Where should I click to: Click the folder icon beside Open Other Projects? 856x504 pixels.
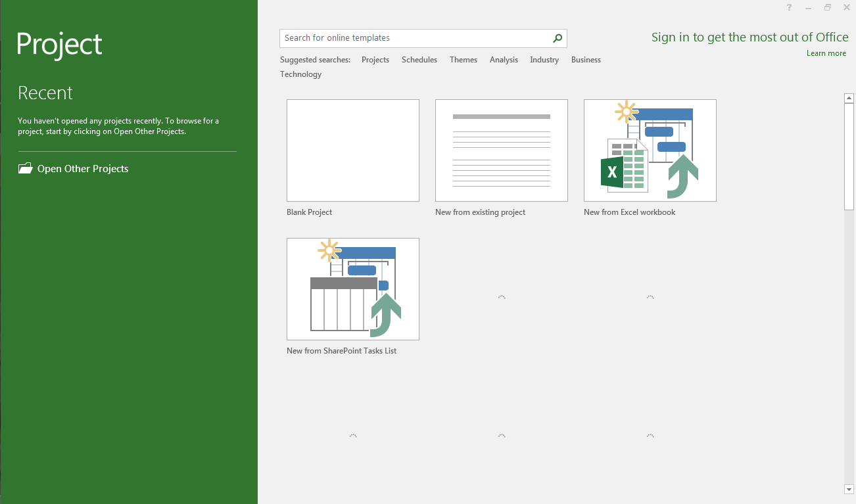pos(25,169)
